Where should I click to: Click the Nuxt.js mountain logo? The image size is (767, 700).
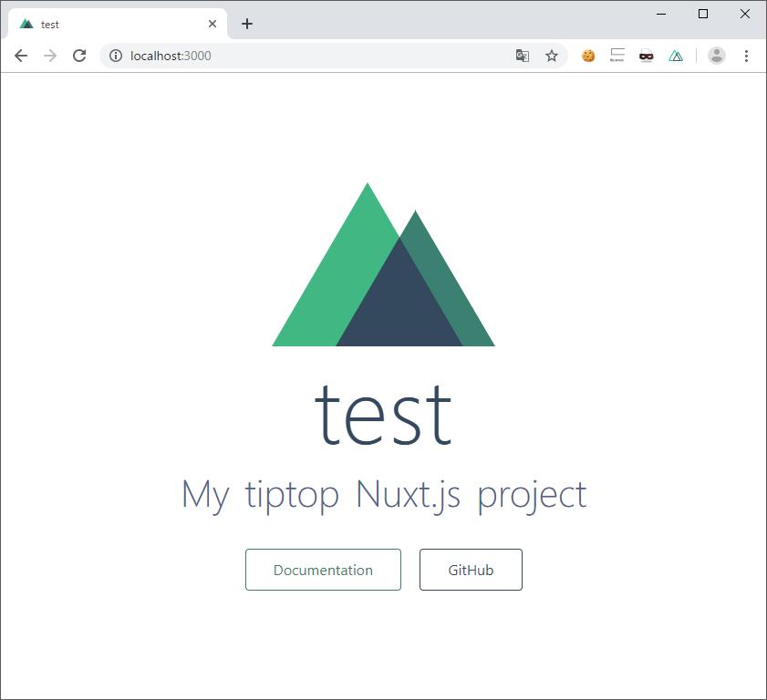coord(383,264)
